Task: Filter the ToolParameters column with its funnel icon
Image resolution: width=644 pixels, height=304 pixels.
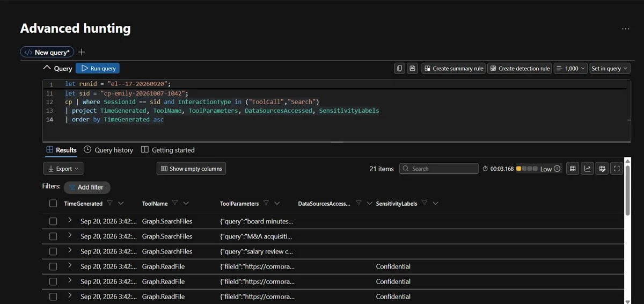Action: tap(266, 204)
